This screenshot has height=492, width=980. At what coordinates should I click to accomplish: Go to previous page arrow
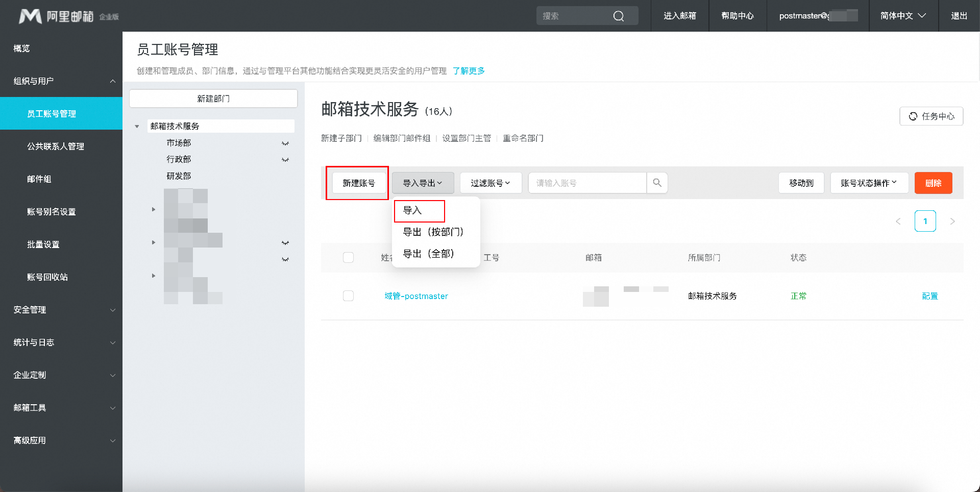898,222
